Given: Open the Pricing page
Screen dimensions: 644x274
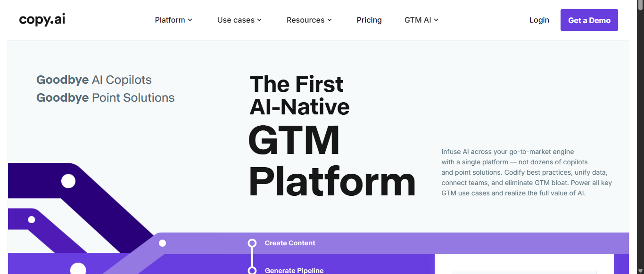Looking at the screenshot, I should (369, 20).
